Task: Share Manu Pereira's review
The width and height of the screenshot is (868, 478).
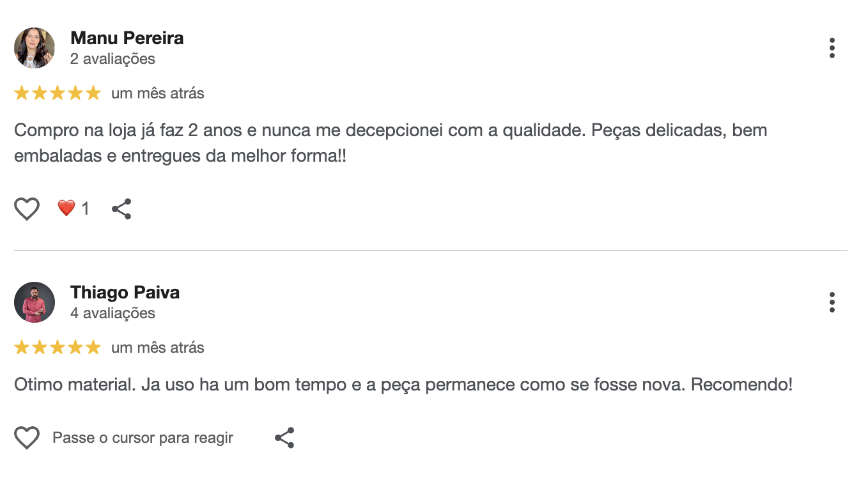Action: [x=121, y=209]
